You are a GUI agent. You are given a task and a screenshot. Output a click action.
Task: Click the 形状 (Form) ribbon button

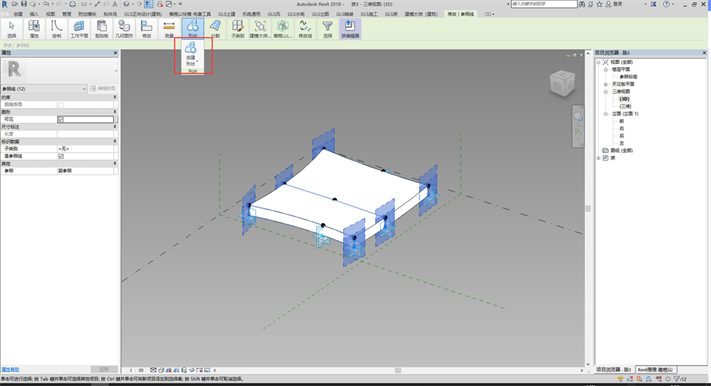coord(192,29)
